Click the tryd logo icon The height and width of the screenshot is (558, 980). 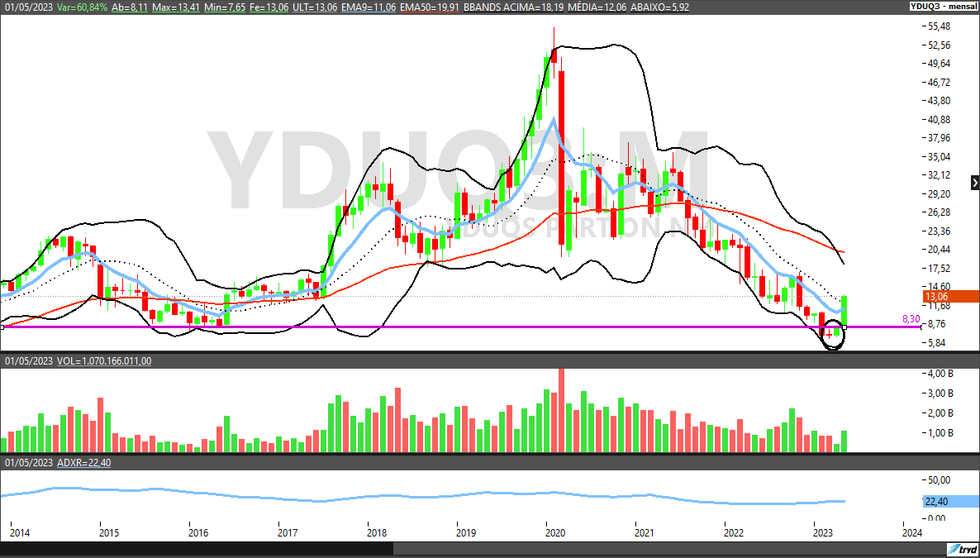962,550
